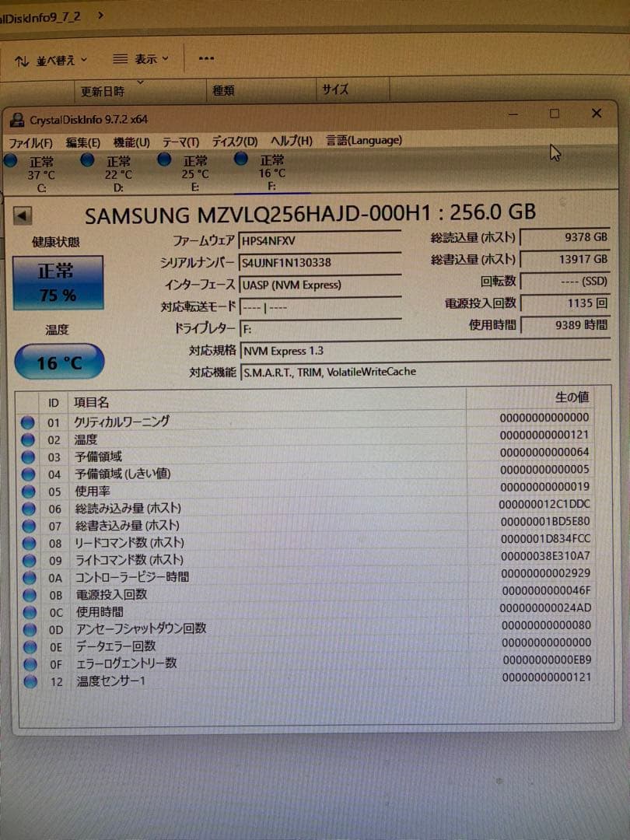Click status icon of row 03 予備領域
Viewport: 630px width, 840px height.
click(28, 457)
